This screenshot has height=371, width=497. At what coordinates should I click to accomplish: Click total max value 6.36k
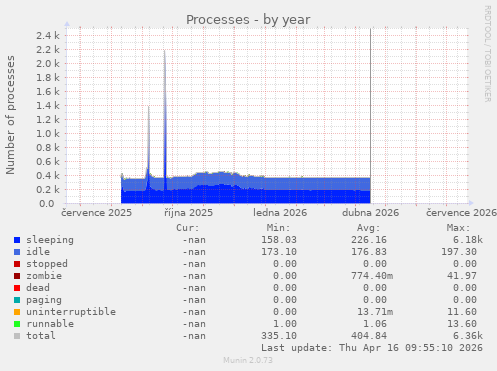[x=468, y=336]
